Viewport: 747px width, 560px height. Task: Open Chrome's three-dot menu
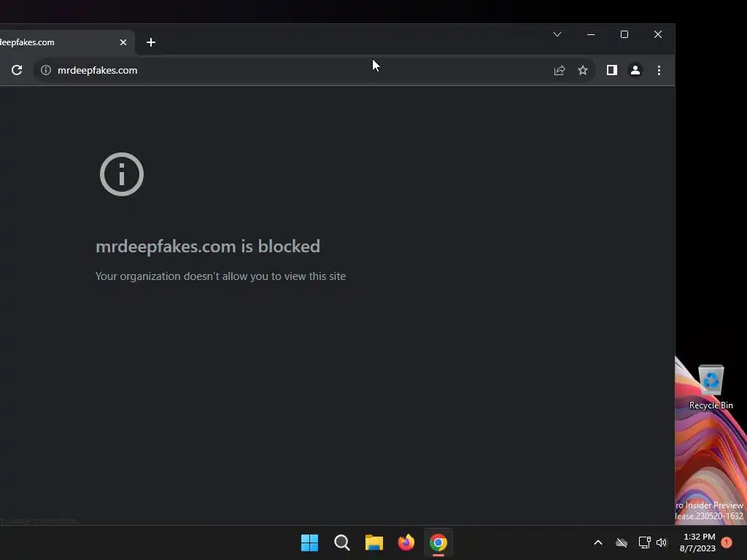659,70
